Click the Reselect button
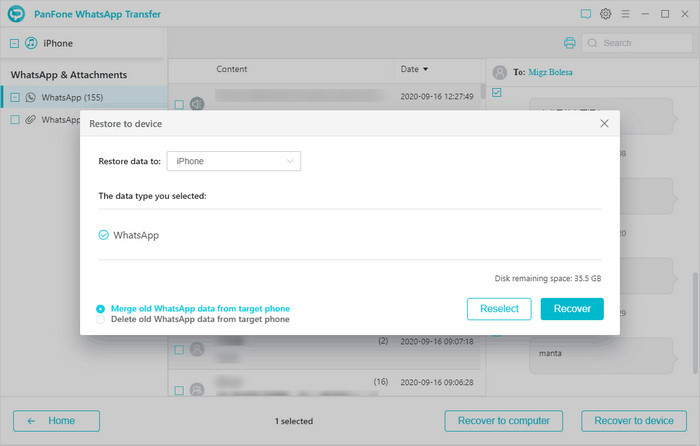The width and height of the screenshot is (700, 446). point(499,309)
